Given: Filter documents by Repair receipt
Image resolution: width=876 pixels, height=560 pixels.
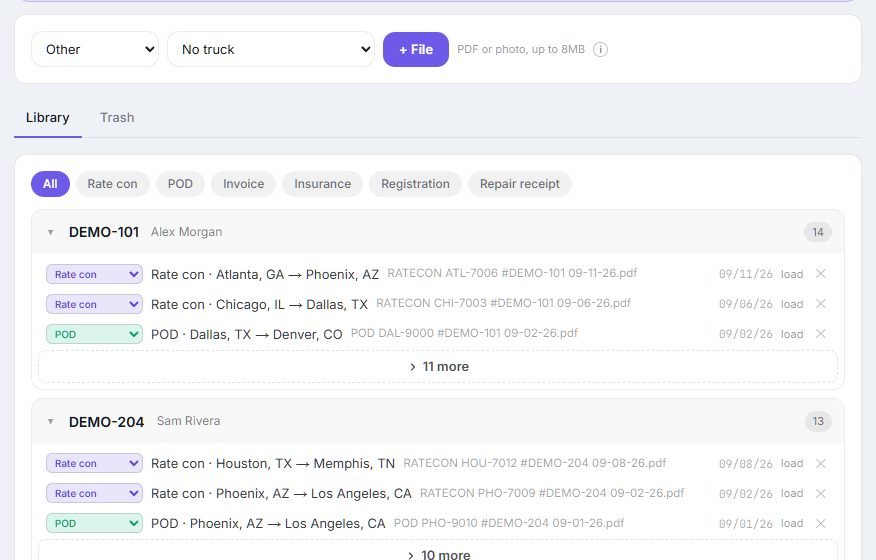Looking at the screenshot, I should [x=520, y=184].
